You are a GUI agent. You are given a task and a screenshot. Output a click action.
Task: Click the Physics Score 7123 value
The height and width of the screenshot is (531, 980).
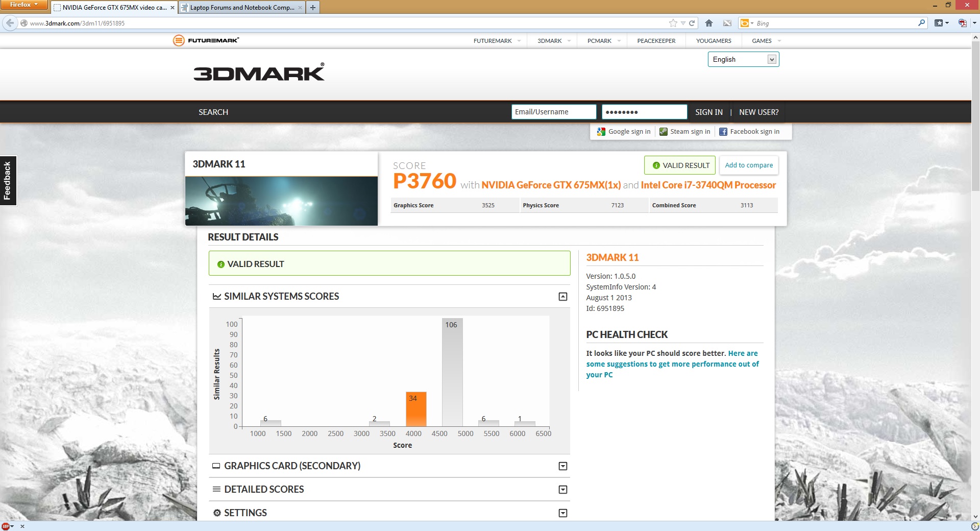[x=618, y=206]
